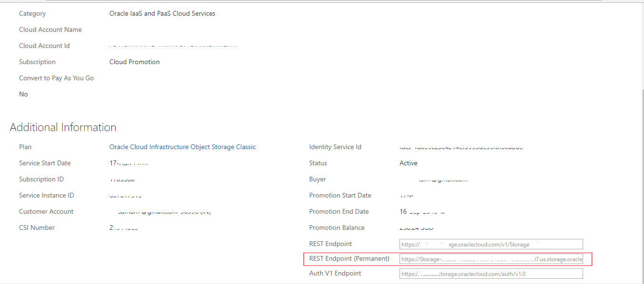
Task: Click the Promotion Balance label
Action: pos(337,228)
